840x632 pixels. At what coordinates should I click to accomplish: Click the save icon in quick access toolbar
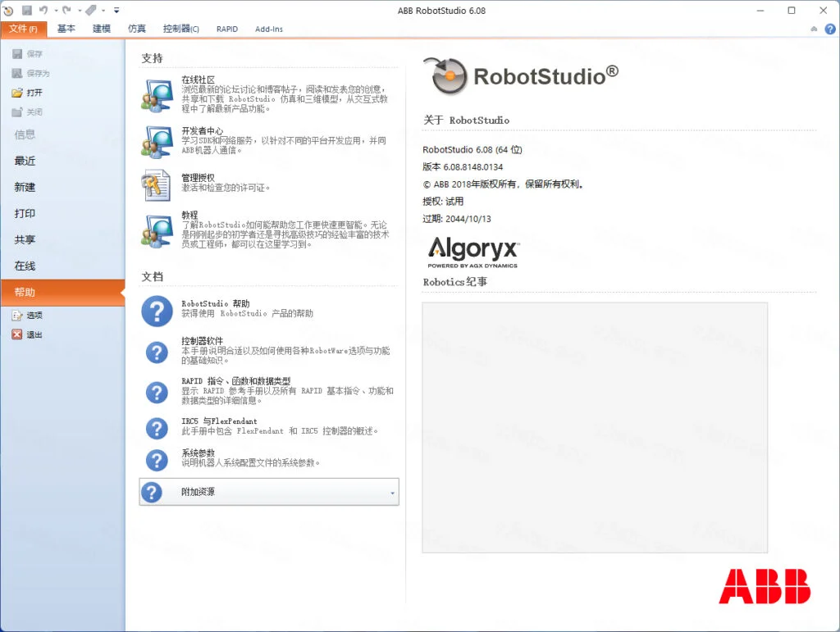point(27,10)
